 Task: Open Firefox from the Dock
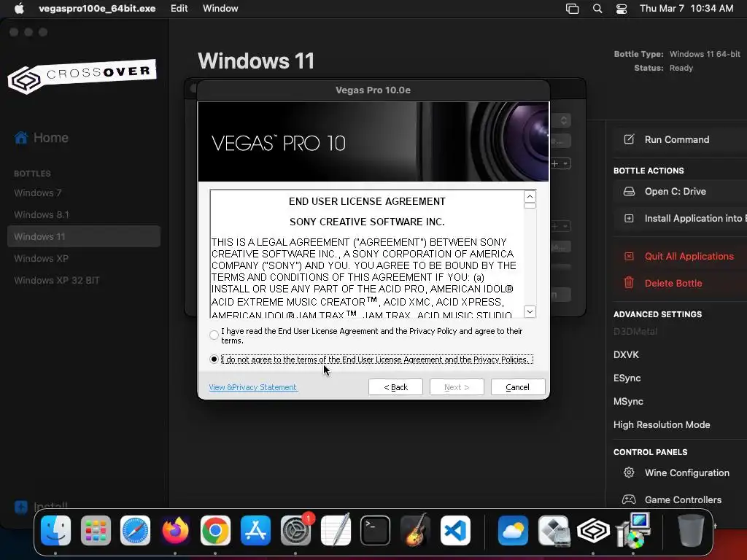[x=175, y=531]
